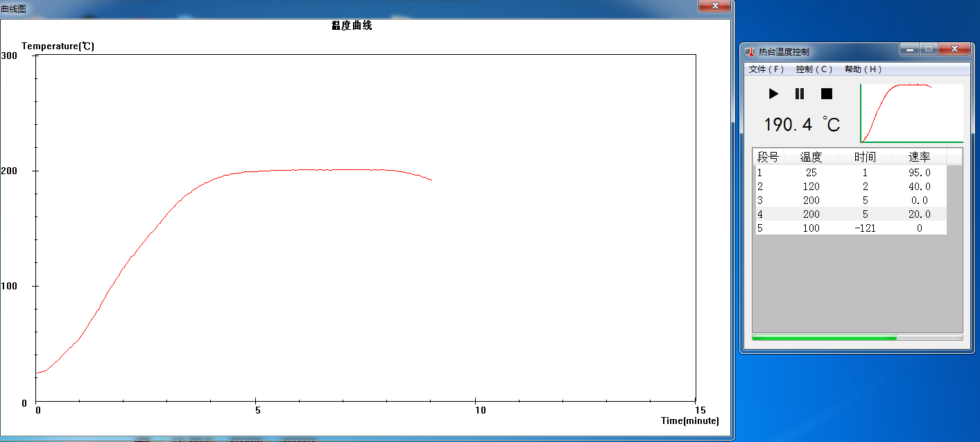Click the Play button to start heating
980x442 pixels.
click(x=773, y=94)
